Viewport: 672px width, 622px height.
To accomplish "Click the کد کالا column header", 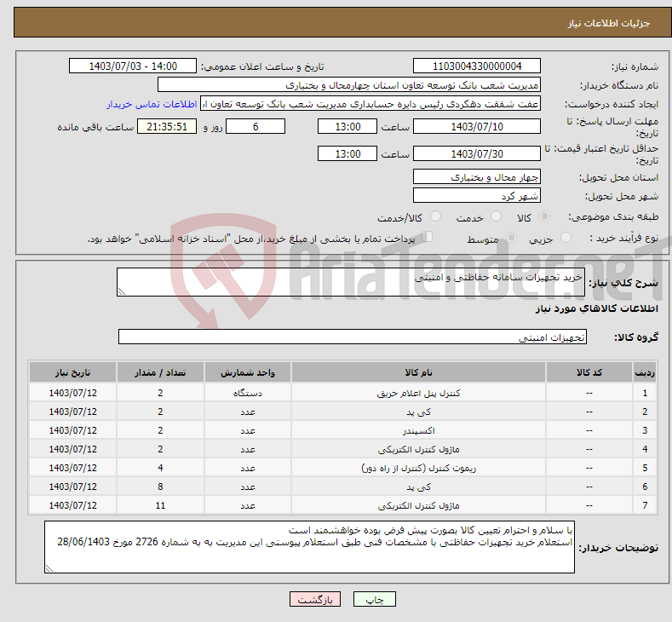I will [589, 372].
